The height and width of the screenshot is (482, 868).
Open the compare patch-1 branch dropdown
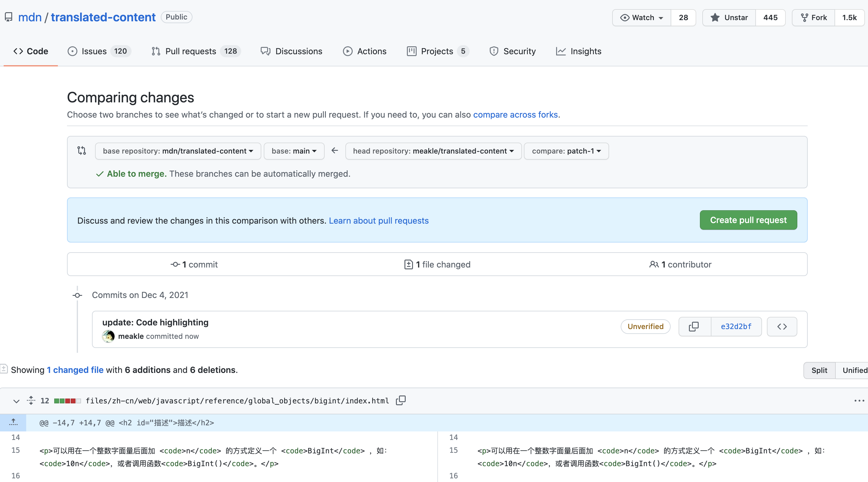coord(566,151)
